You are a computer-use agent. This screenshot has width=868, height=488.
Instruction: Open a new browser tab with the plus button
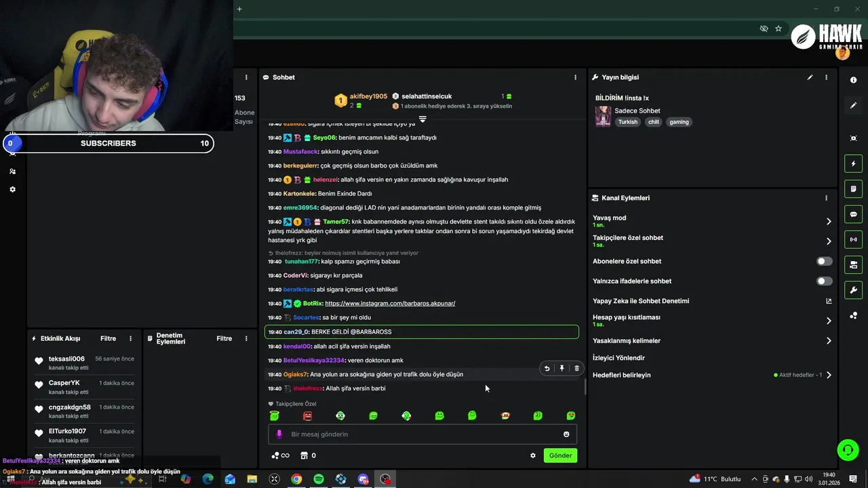point(239,9)
